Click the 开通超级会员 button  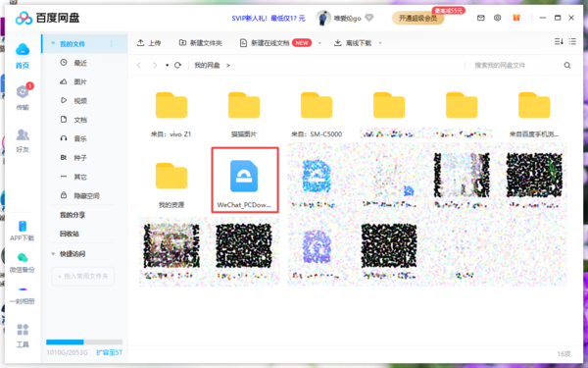pyautogui.click(x=417, y=18)
